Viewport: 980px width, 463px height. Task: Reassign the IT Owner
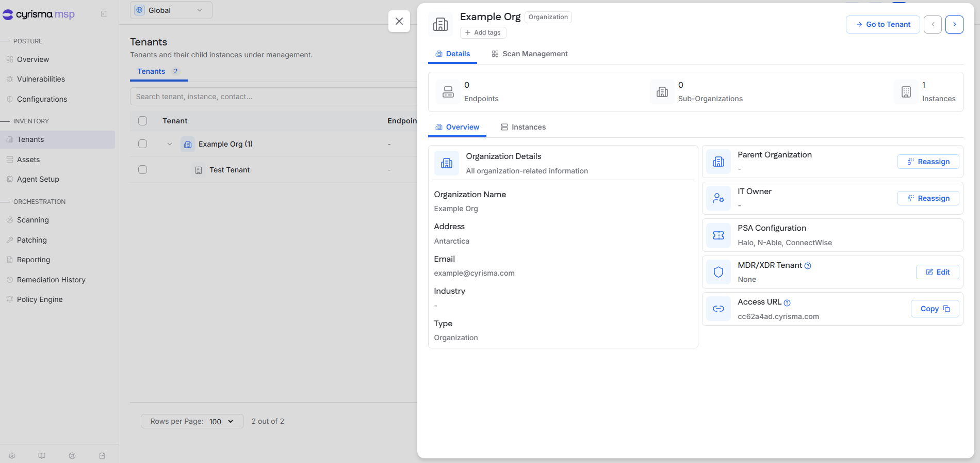coord(928,198)
